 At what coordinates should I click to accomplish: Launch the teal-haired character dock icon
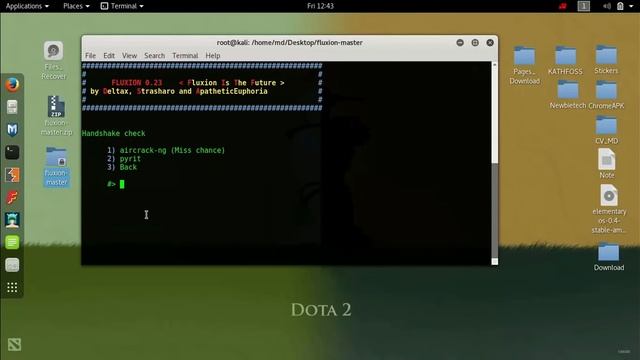tap(12, 220)
